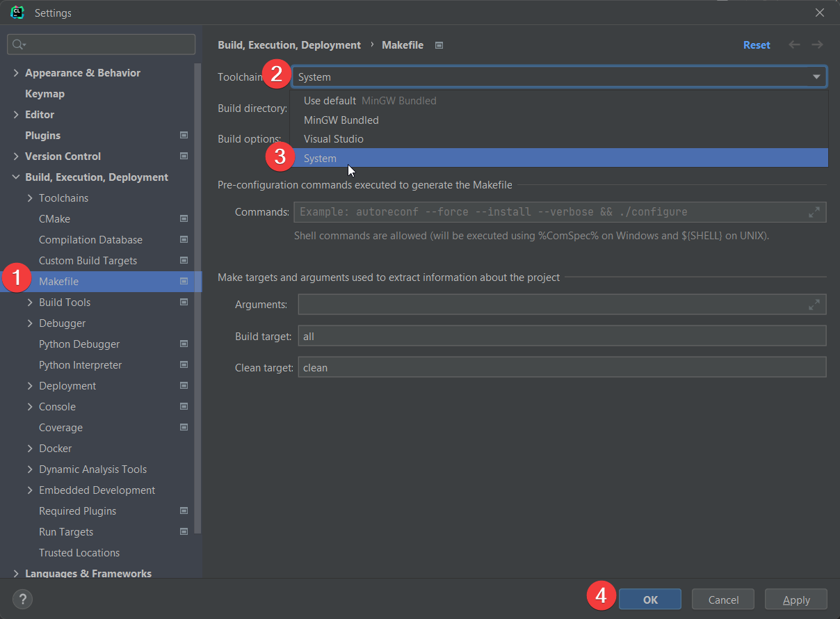Click the CLion logo in the title bar
The width and height of the screenshot is (840, 619).
point(17,12)
